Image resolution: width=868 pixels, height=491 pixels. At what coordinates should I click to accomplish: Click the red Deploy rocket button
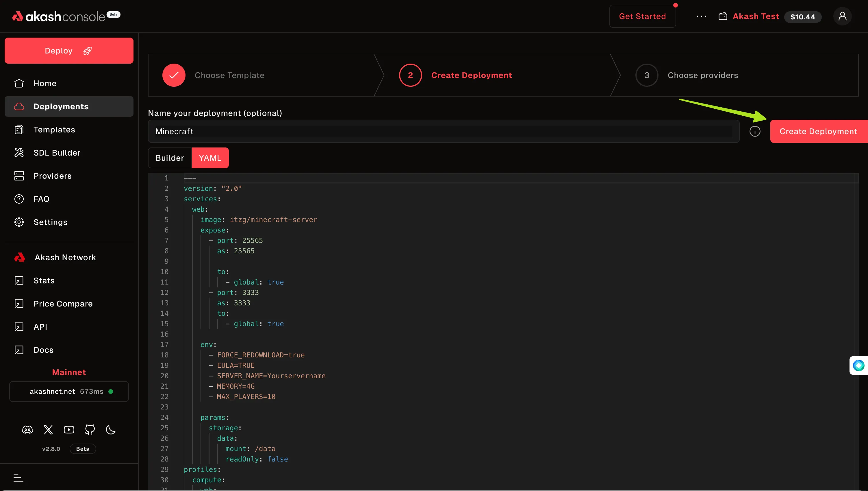[x=69, y=51]
